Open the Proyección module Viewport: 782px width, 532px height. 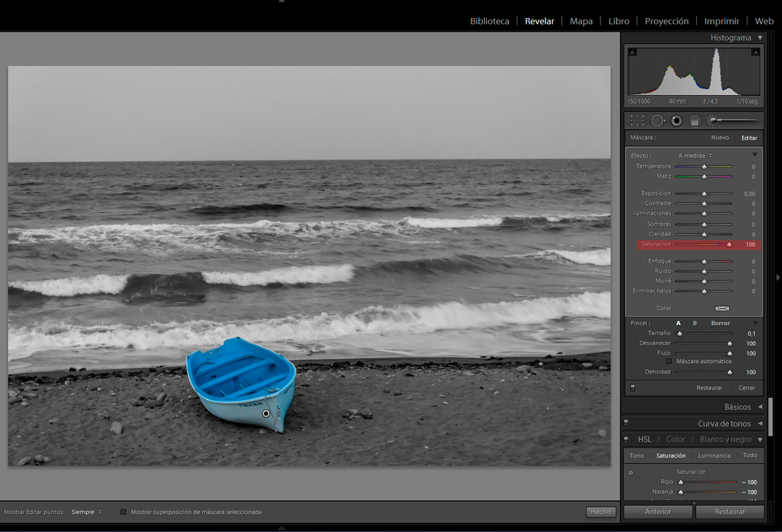point(666,21)
